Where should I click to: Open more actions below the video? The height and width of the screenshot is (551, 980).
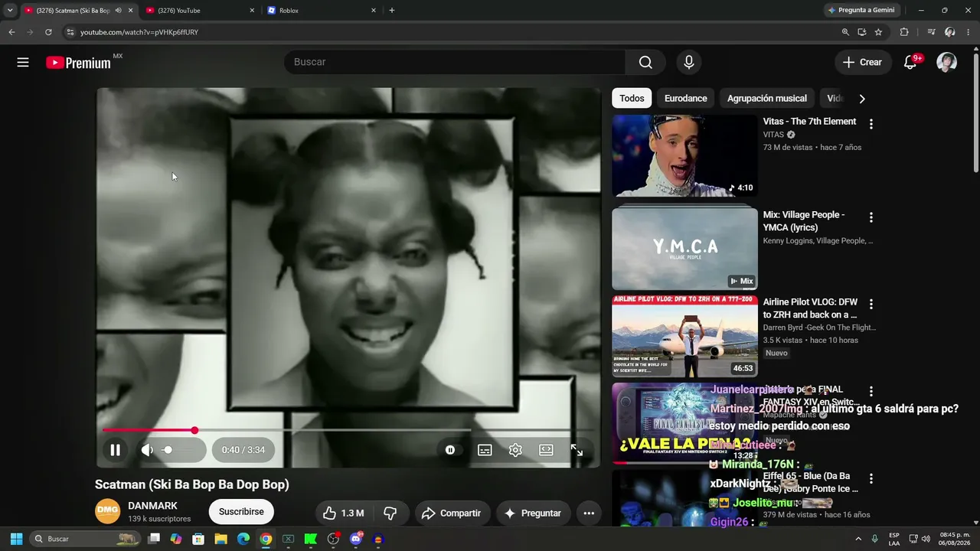(x=589, y=513)
